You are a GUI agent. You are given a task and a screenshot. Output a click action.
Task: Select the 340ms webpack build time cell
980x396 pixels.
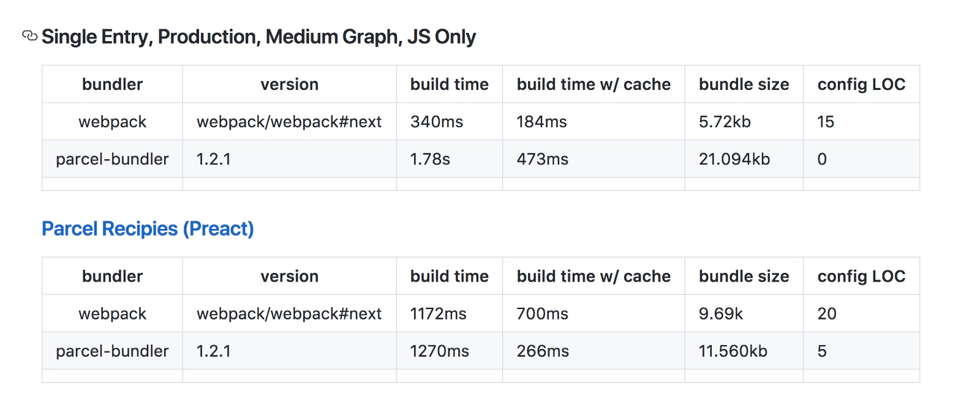(x=437, y=122)
